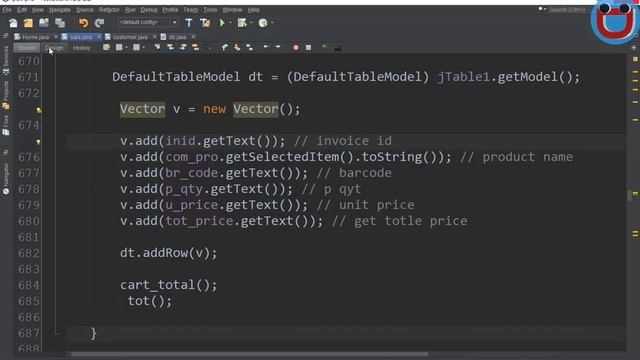Click the New File icon
The width and height of the screenshot is (640, 360).
(13, 23)
